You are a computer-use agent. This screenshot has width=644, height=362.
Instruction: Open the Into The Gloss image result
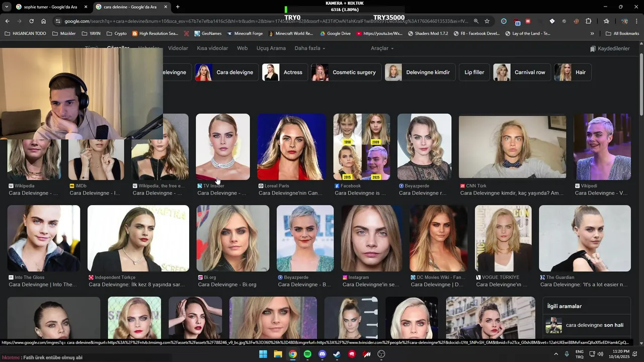[44, 238]
